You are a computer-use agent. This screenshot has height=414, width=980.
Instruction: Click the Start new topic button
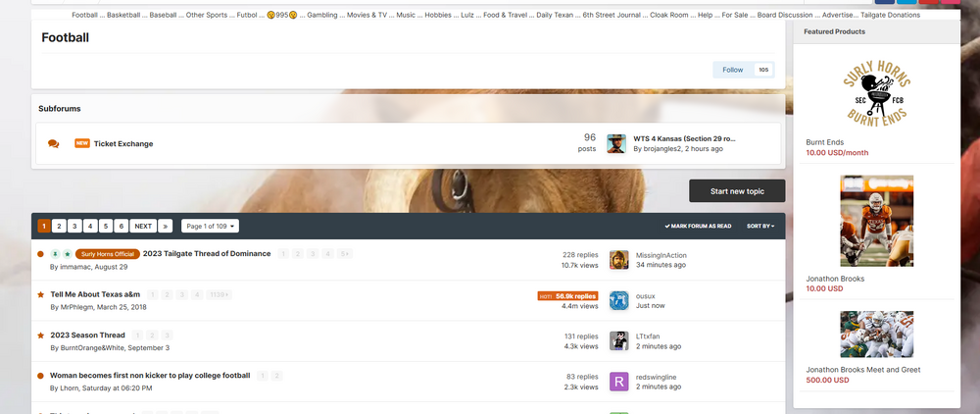click(736, 191)
